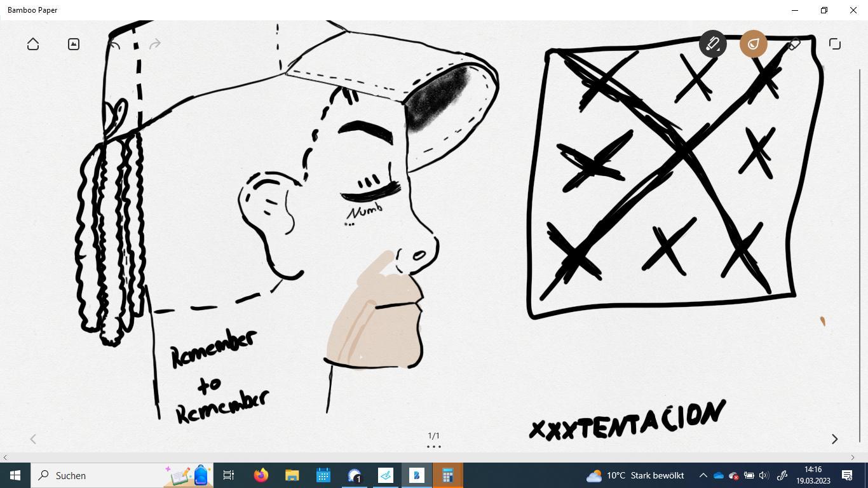The height and width of the screenshot is (488, 868).
Task: Show hidden system tray icons
Action: click(703, 475)
